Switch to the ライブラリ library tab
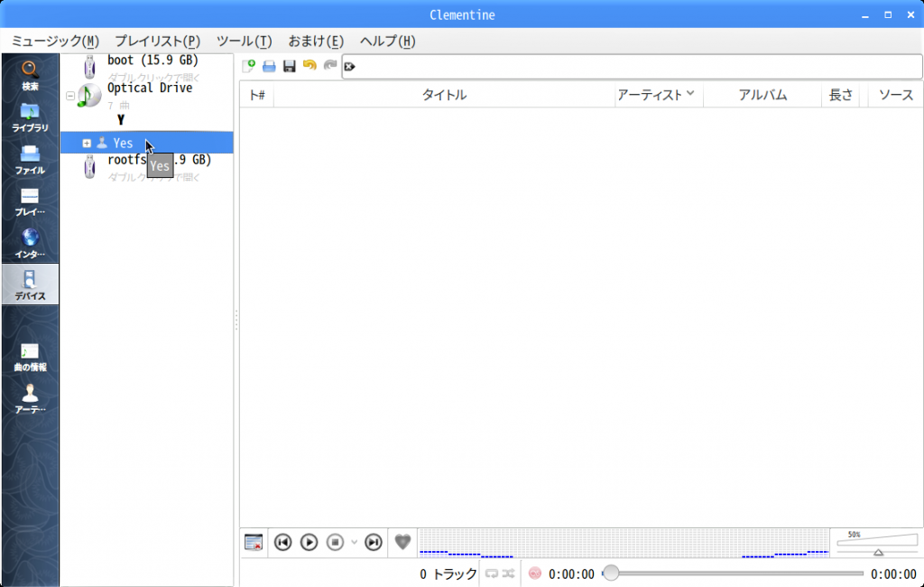Screen dimensions: 924x587 [30, 116]
